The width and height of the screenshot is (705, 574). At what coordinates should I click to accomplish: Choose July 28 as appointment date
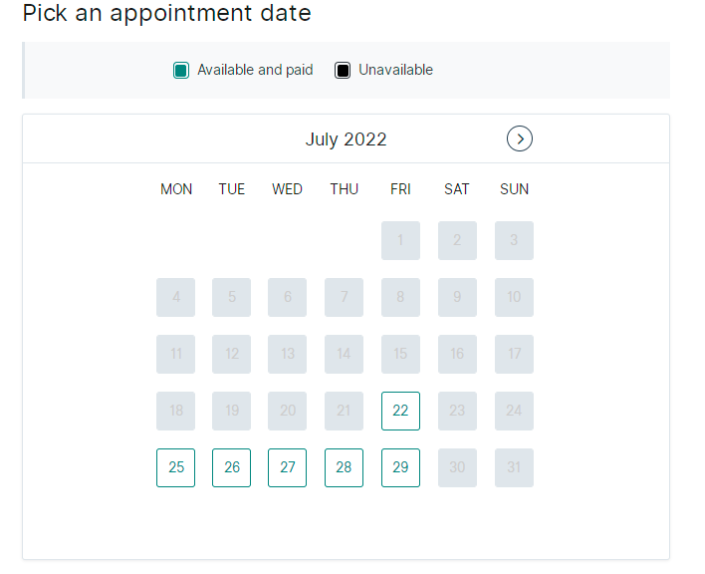click(x=344, y=467)
